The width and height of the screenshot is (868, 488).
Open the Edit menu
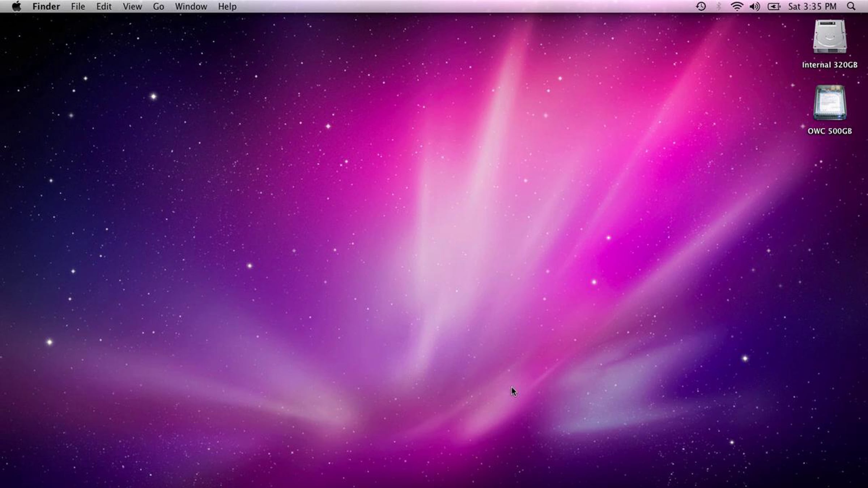pyautogui.click(x=104, y=7)
